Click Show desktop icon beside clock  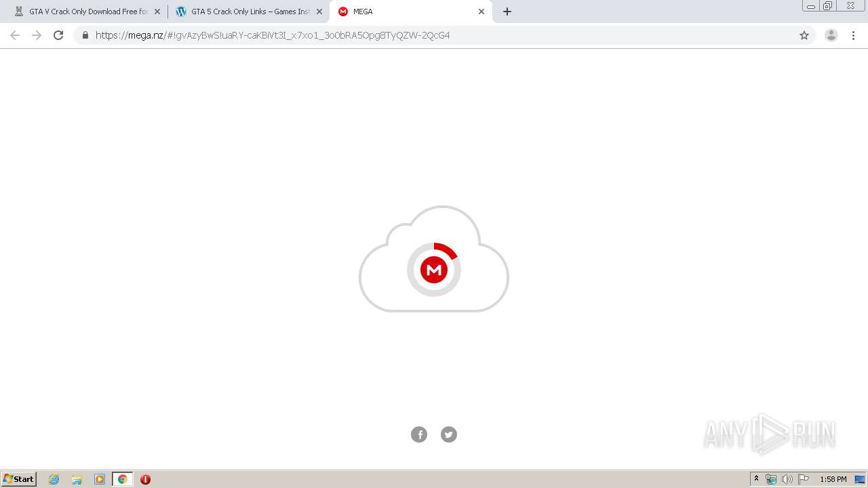coord(860,479)
